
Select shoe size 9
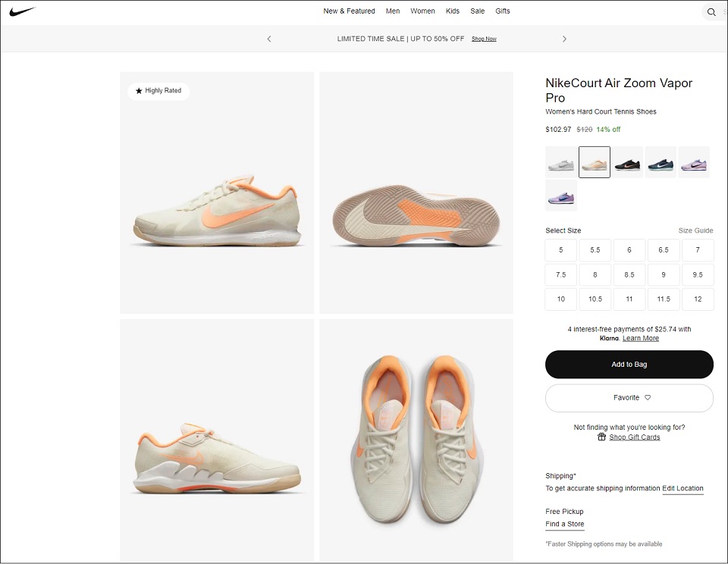[x=664, y=275]
